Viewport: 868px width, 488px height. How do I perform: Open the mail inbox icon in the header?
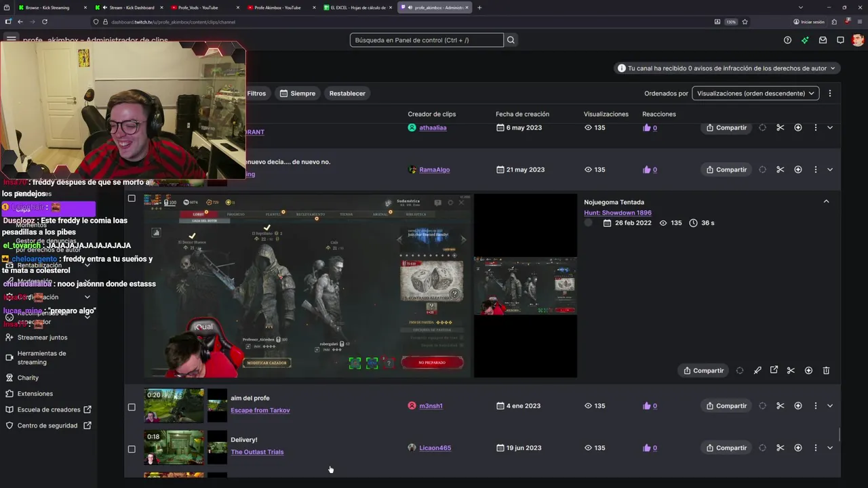coord(823,40)
